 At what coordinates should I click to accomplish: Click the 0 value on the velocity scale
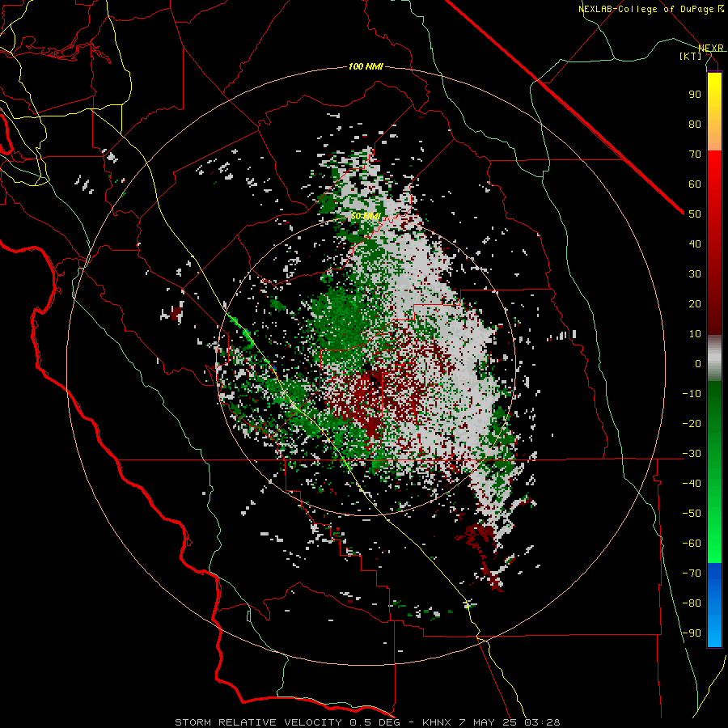click(x=698, y=363)
